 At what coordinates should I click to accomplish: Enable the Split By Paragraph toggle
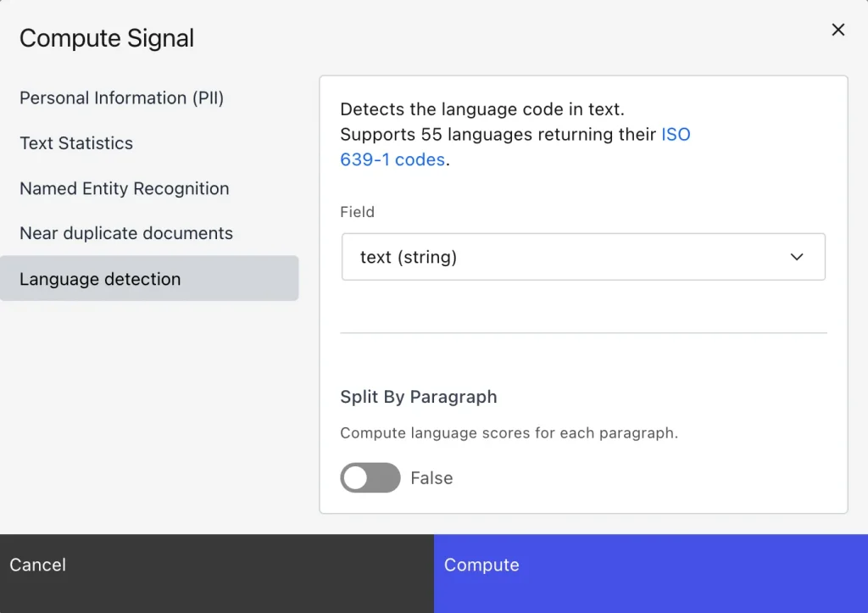370,477
